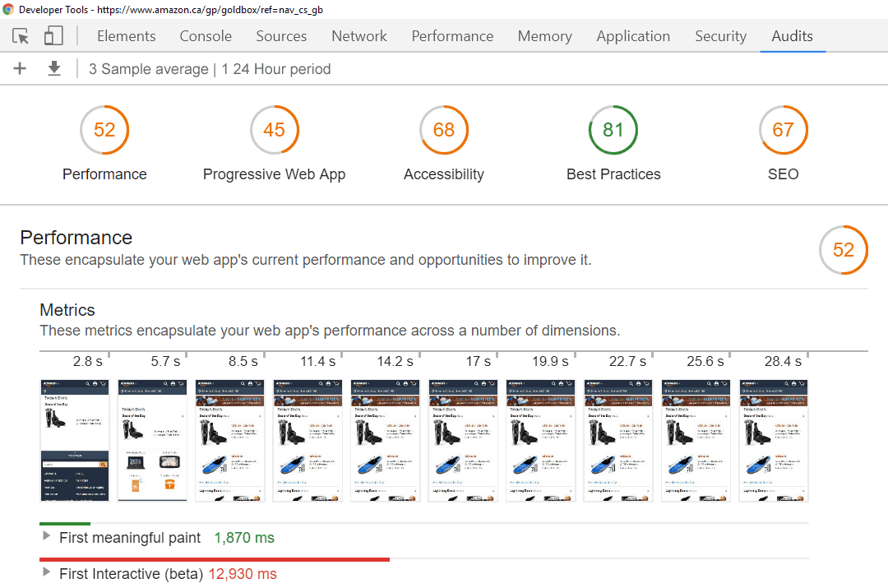Click the Best Practices score gauge
The image size is (888, 588).
[613, 130]
